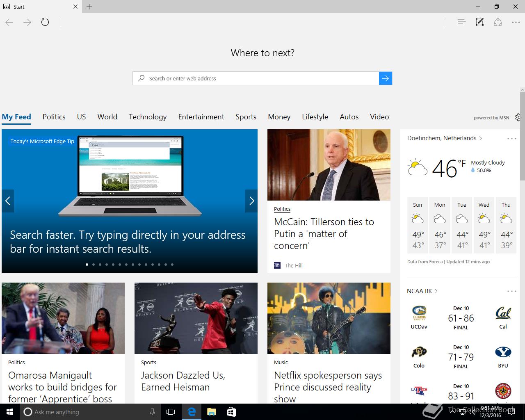Select the Entertainment tab
The width and height of the screenshot is (525, 420).
pyautogui.click(x=201, y=117)
